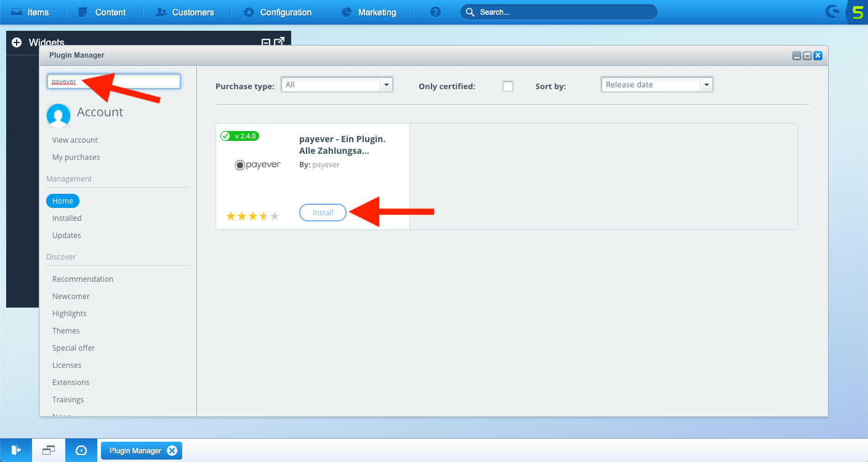Click the Purchase type dropdown arrow
Viewport: 868px width, 462px height.
387,85
